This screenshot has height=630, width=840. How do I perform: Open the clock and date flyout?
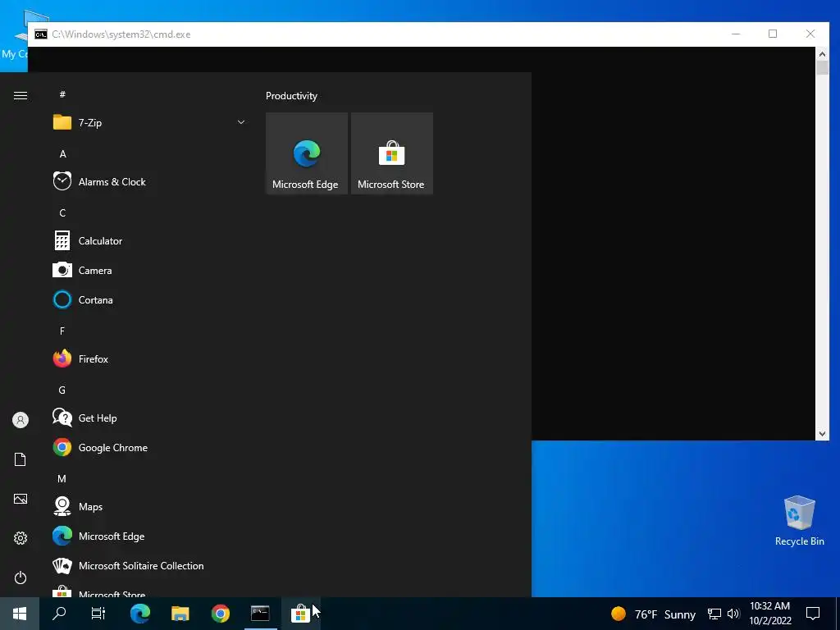[x=769, y=614]
